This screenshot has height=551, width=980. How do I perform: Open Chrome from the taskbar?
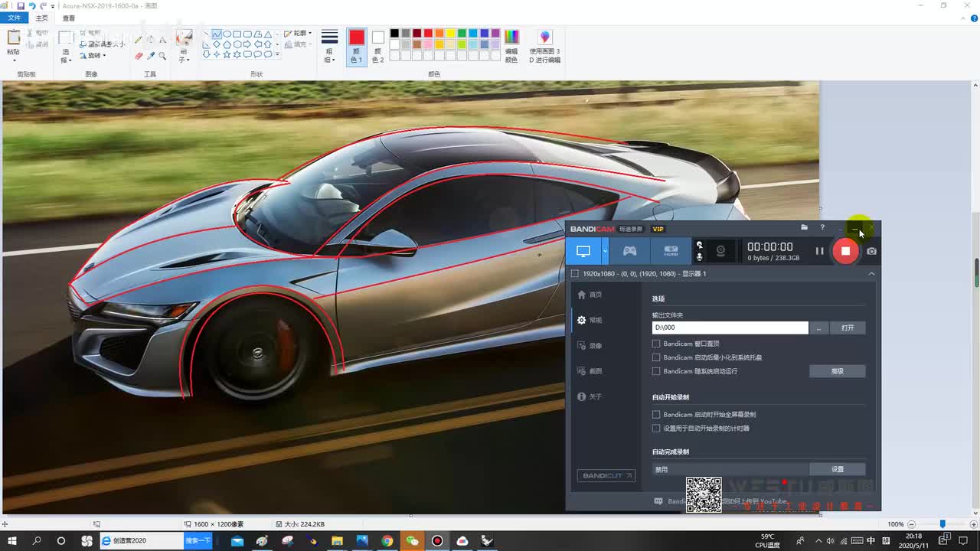coord(387,541)
